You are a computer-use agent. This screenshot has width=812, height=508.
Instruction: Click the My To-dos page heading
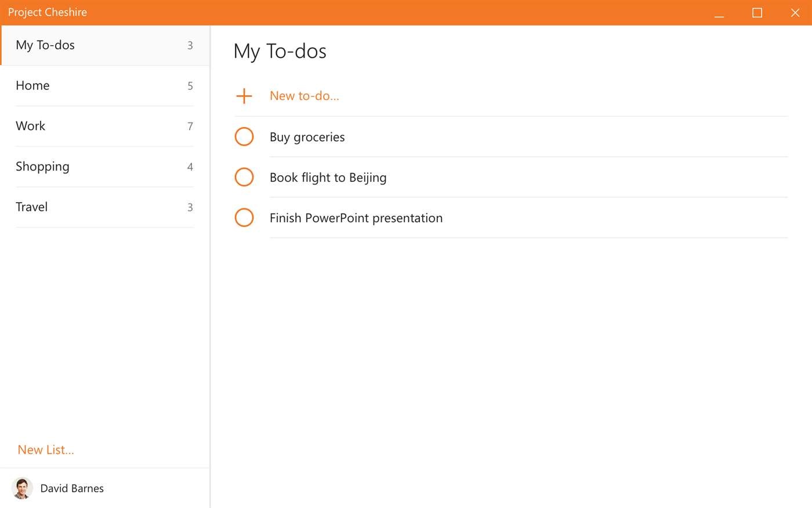(280, 51)
